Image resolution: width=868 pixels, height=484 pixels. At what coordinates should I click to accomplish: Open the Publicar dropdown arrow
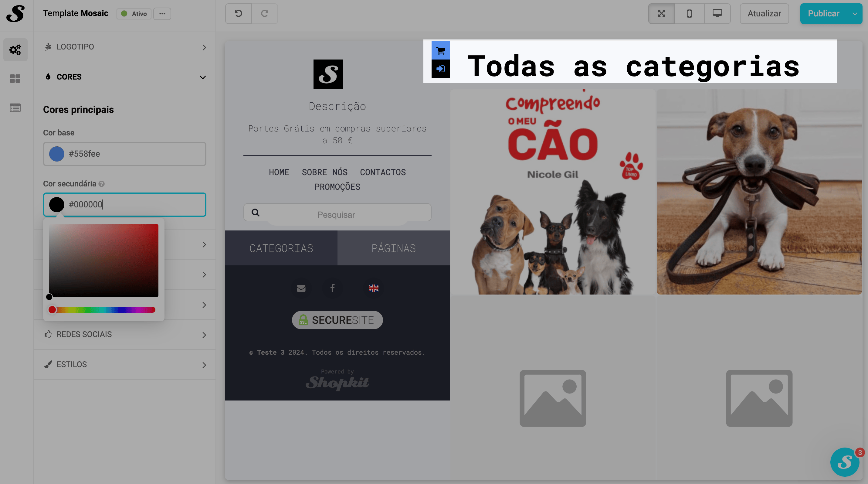click(x=855, y=14)
